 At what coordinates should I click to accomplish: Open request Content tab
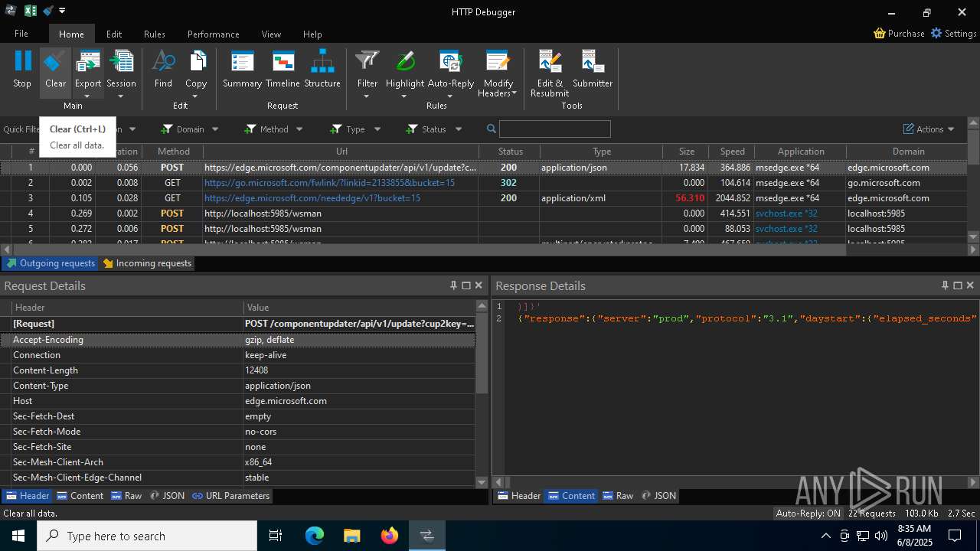(x=80, y=496)
